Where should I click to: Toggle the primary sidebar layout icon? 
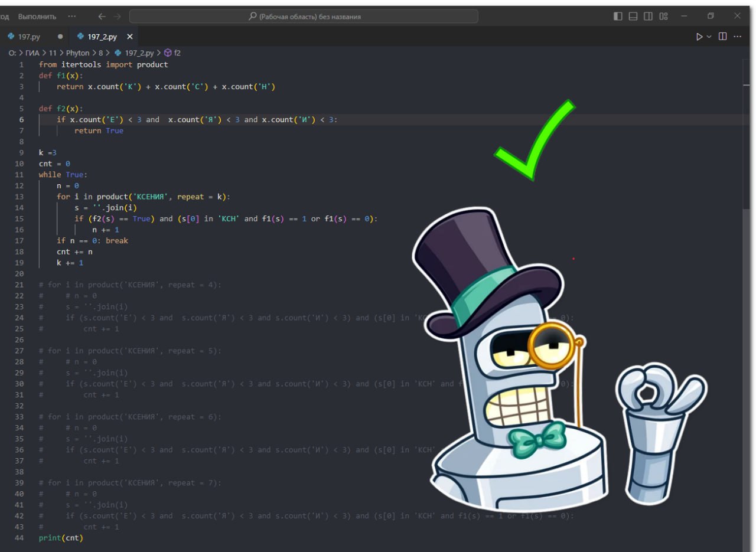pyautogui.click(x=618, y=17)
